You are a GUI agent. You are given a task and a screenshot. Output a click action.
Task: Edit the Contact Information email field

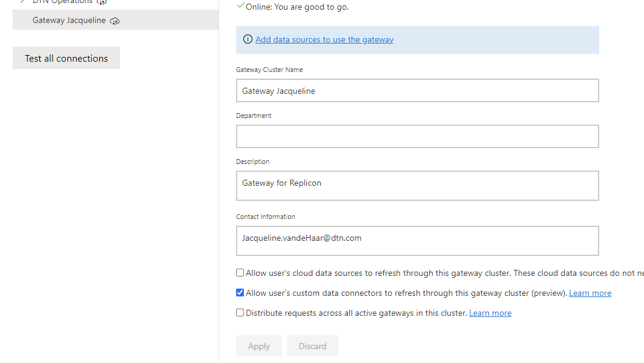(x=417, y=241)
